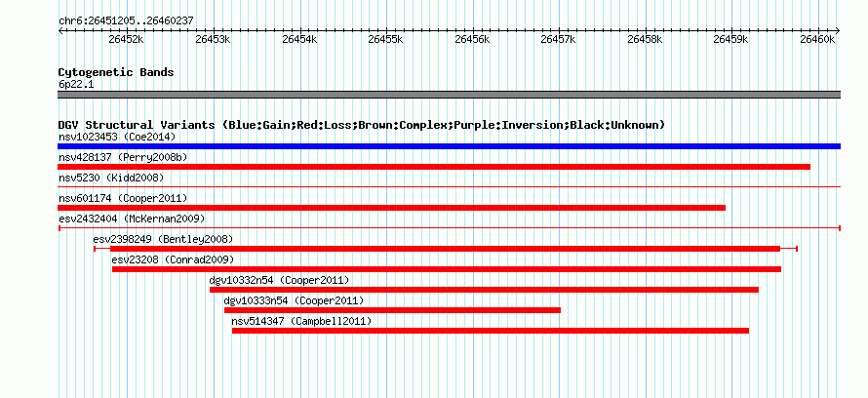Click the esv23208 red loss bar
Viewport: 868px width, 398px height.
click(447, 269)
